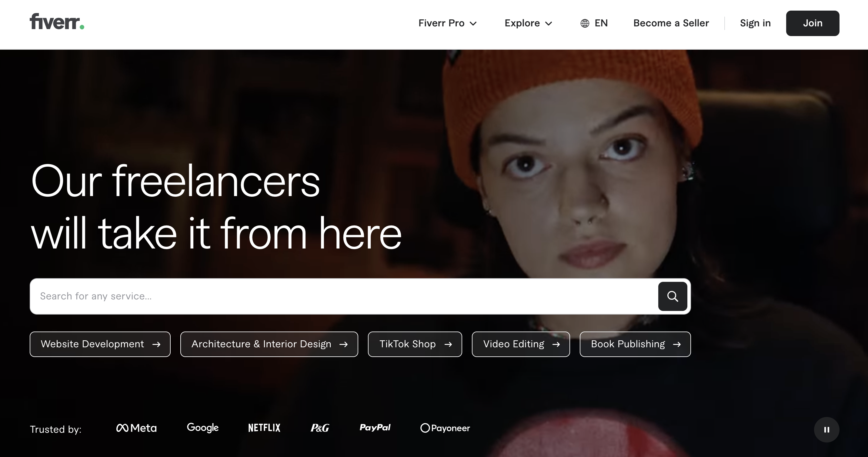Click the Google logo in Trusted by

pos(202,428)
